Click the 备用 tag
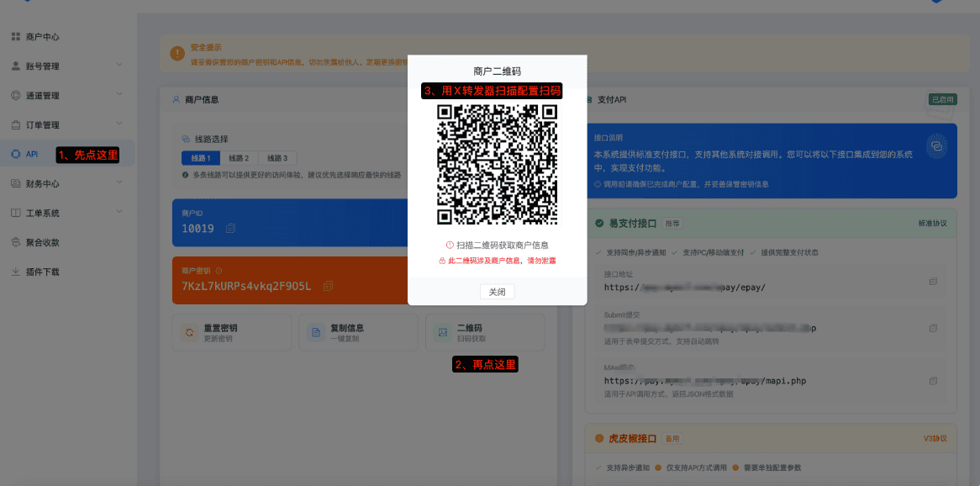Screen dimensions: 980x486 [x=672, y=438]
